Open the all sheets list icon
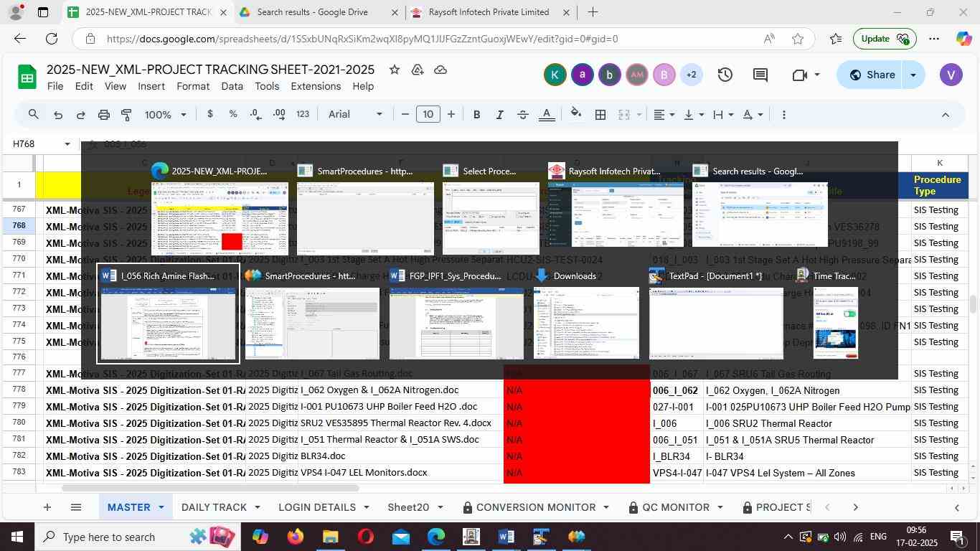The image size is (980, 551). (x=76, y=507)
